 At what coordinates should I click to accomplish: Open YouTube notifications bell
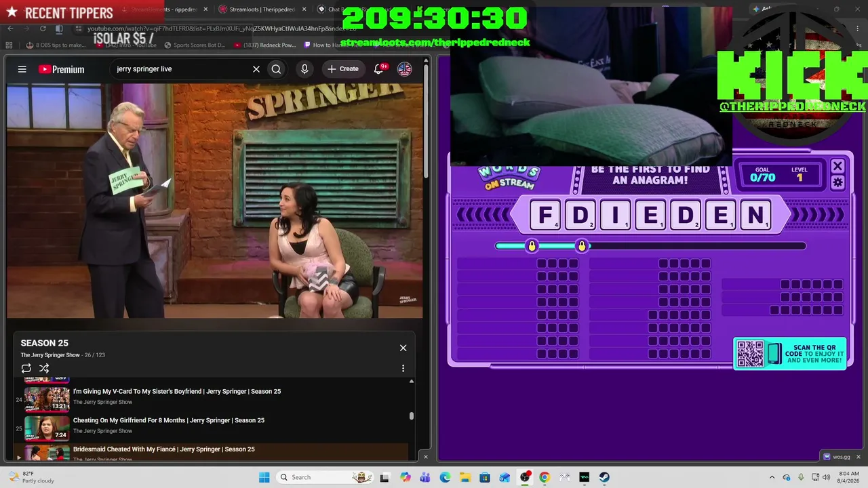pos(379,68)
